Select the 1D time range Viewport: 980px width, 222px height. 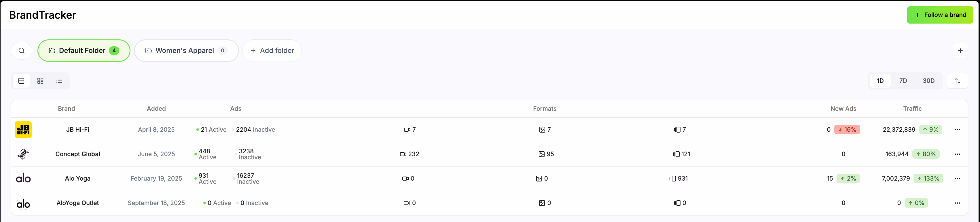point(880,81)
